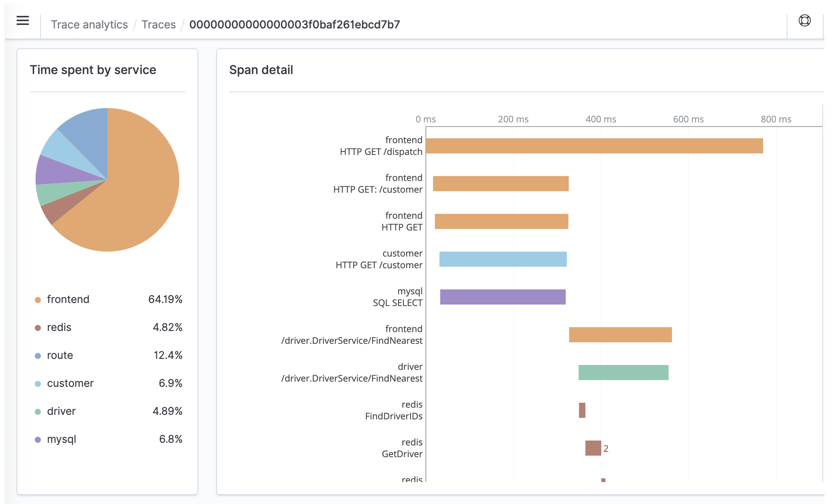Expand the driver FindNearest span row
Screen dimensions: 835x504
[623, 373]
